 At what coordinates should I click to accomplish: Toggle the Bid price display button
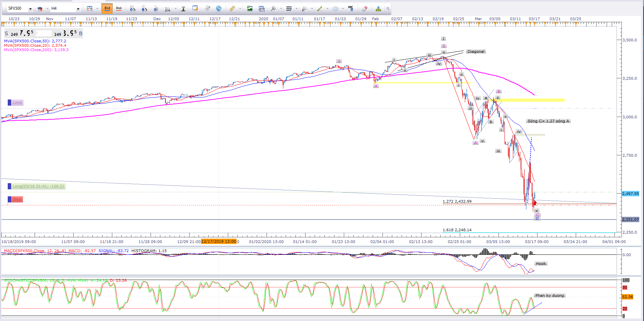point(107,8)
